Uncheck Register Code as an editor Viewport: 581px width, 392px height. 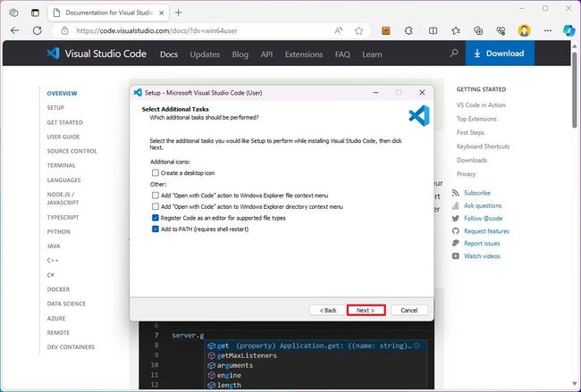point(156,218)
